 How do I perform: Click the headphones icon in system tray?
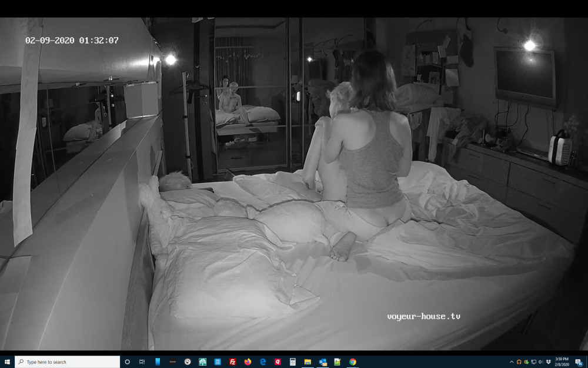pos(519,362)
